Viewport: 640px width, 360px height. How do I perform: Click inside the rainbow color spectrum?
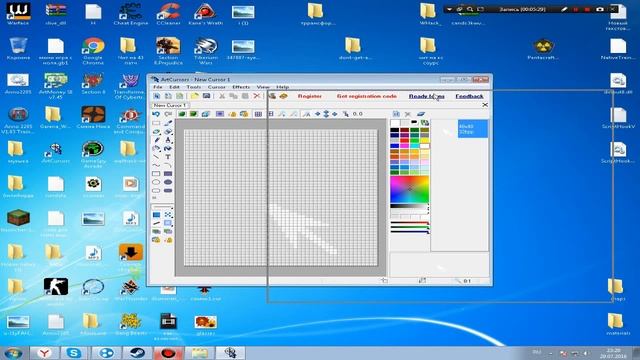(409, 189)
